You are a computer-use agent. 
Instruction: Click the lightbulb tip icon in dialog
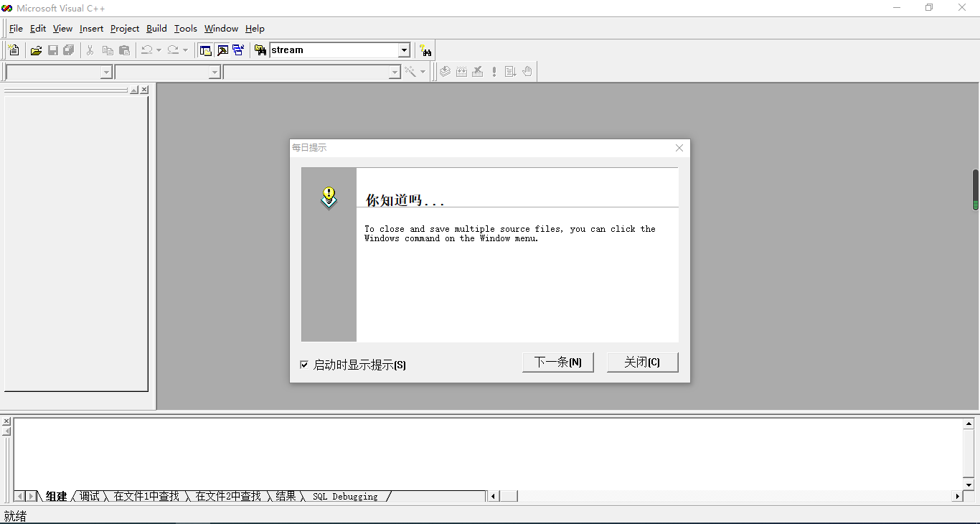coord(329,198)
